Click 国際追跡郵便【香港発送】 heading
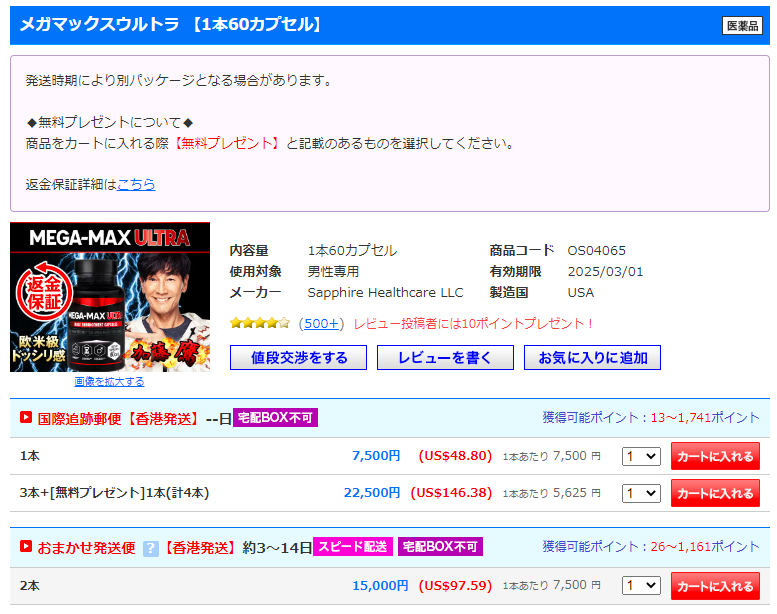 (118, 419)
